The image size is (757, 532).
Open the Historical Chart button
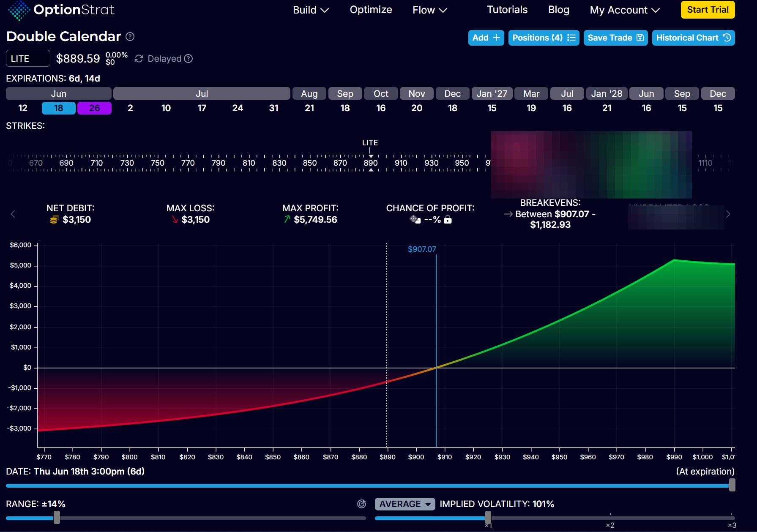click(693, 38)
